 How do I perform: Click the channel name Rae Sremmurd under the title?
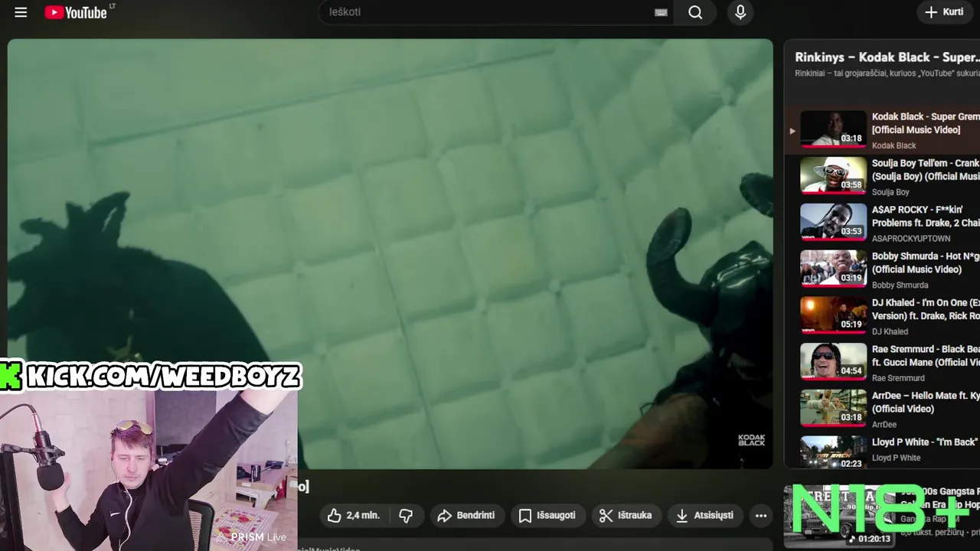tap(898, 378)
